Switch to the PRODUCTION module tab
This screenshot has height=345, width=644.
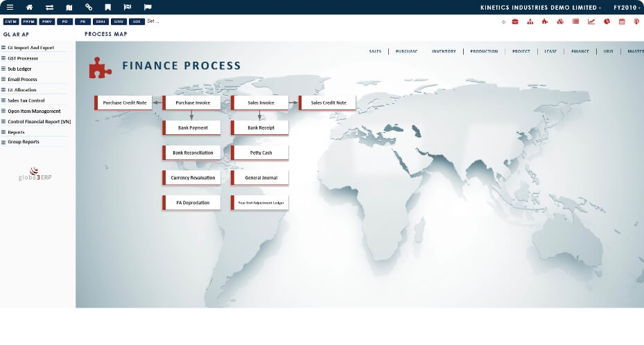pos(484,51)
